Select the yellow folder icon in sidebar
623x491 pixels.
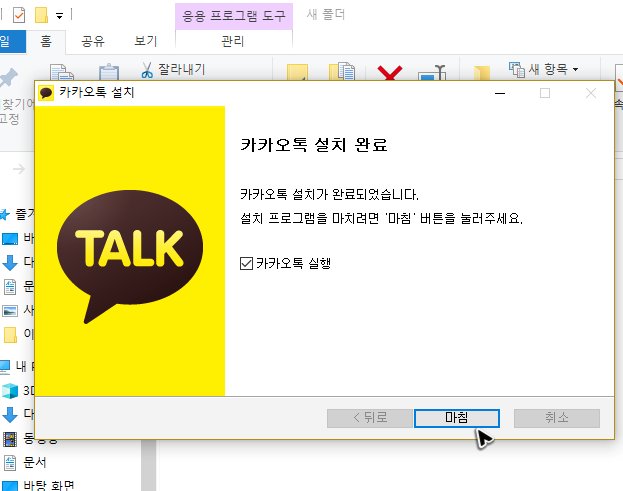click(10, 334)
